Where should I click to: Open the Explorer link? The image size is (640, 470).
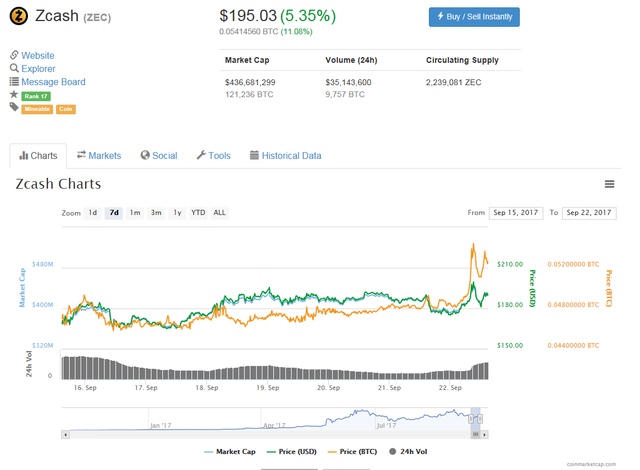38,69
